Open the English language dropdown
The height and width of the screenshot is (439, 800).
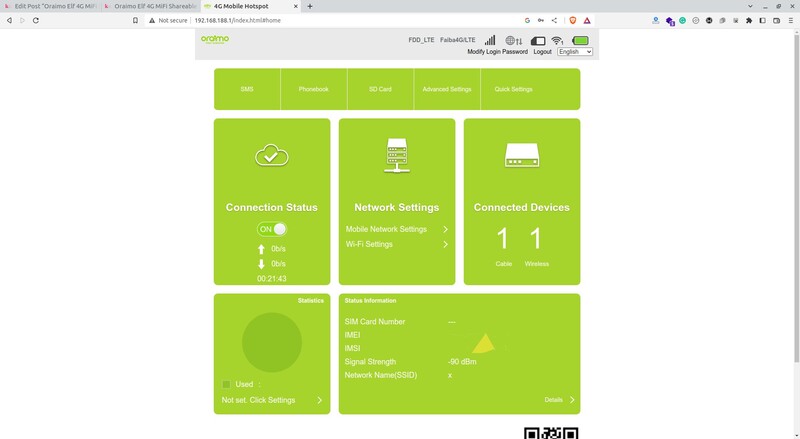575,52
